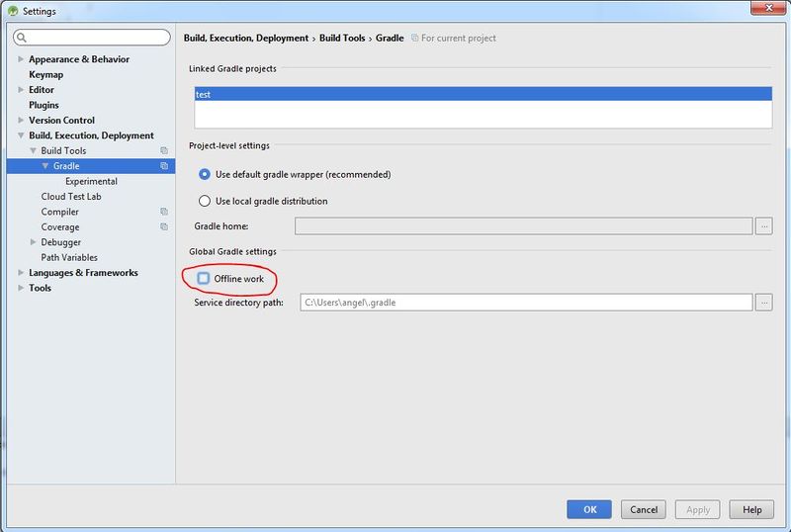This screenshot has height=532, width=791.
Task: Select Use local gradle distribution radio
Action: 205,201
